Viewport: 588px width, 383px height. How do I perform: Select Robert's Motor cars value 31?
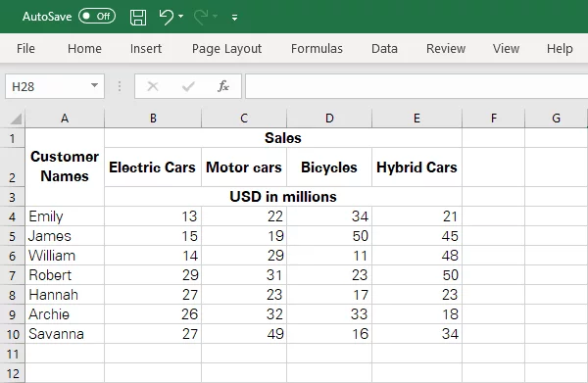coord(244,275)
